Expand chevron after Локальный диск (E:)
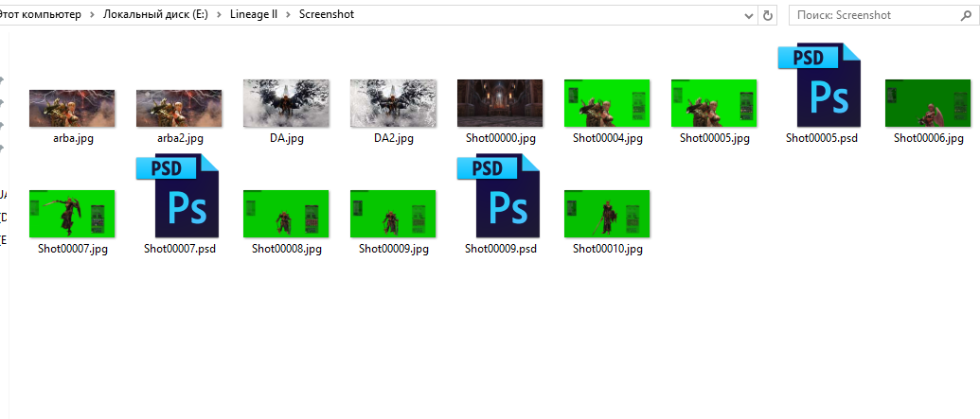Viewport: 980px width, 419px height. [x=219, y=15]
